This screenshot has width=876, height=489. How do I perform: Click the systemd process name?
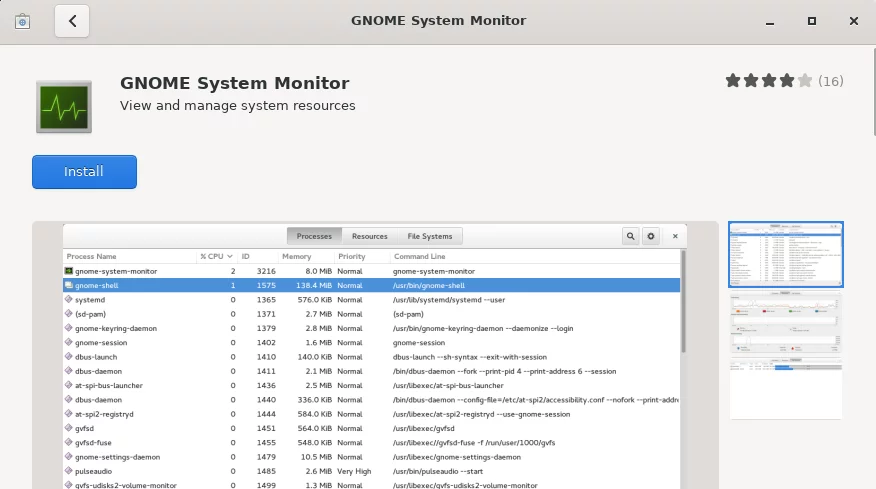click(90, 300)
